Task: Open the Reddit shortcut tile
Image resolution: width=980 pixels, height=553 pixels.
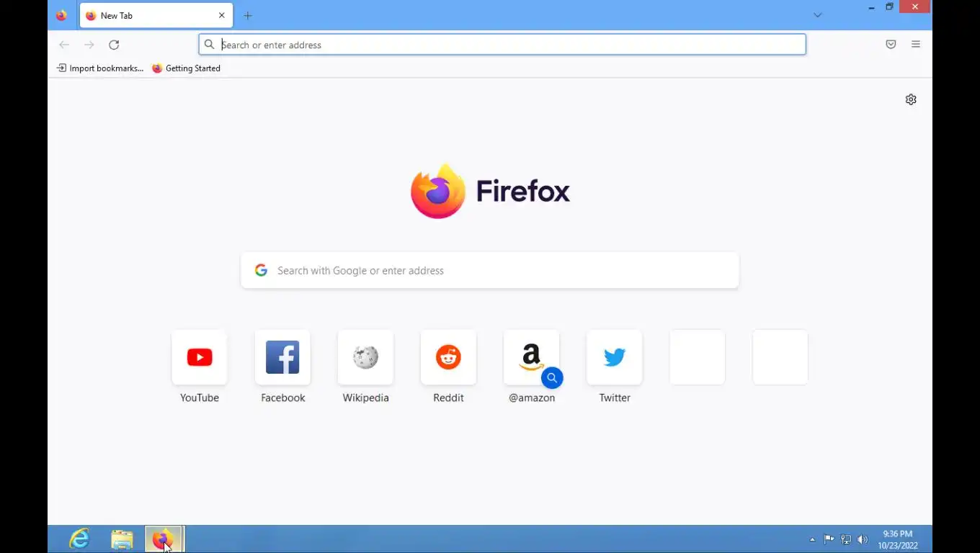Action: pos(448,357)
